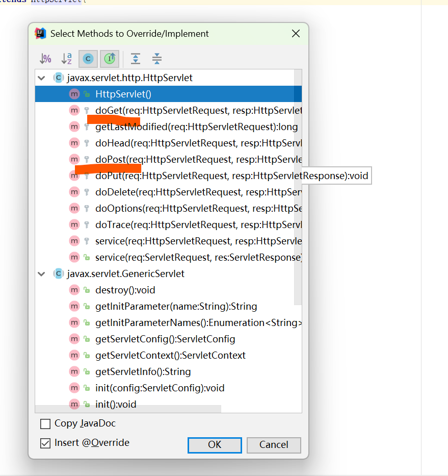This screenshot has height=476, width=448.
Task: Select doPost method row
Action: coord(168,159)
